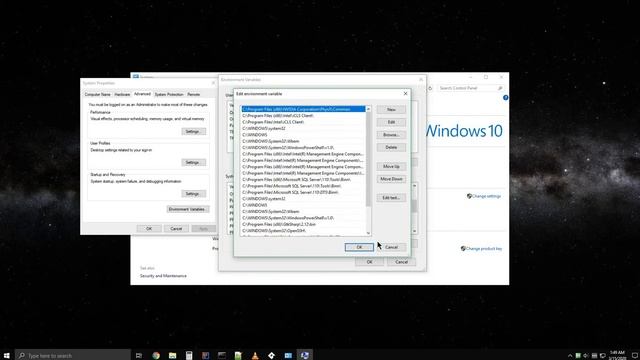Image resolution: width=640 pixels, height=360 pixels.
Task: Click the Environment Variables... button
Action: 188,209
